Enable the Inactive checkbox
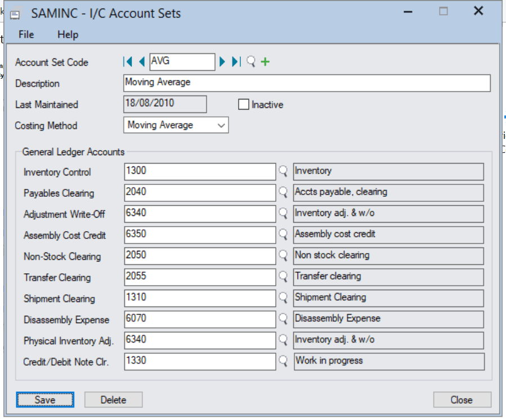The height and width of the screenshot is (420, 506). pyautogui.click(x=244, y=104)
